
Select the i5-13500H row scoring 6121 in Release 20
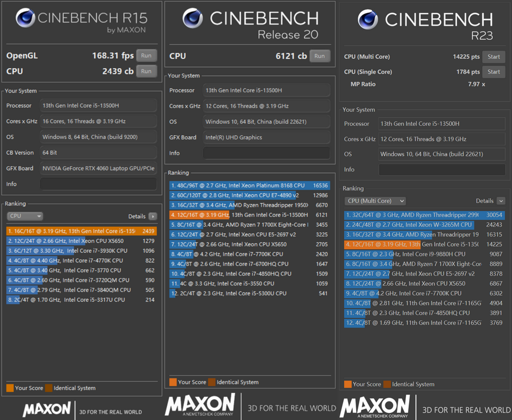tap(249, 215)
